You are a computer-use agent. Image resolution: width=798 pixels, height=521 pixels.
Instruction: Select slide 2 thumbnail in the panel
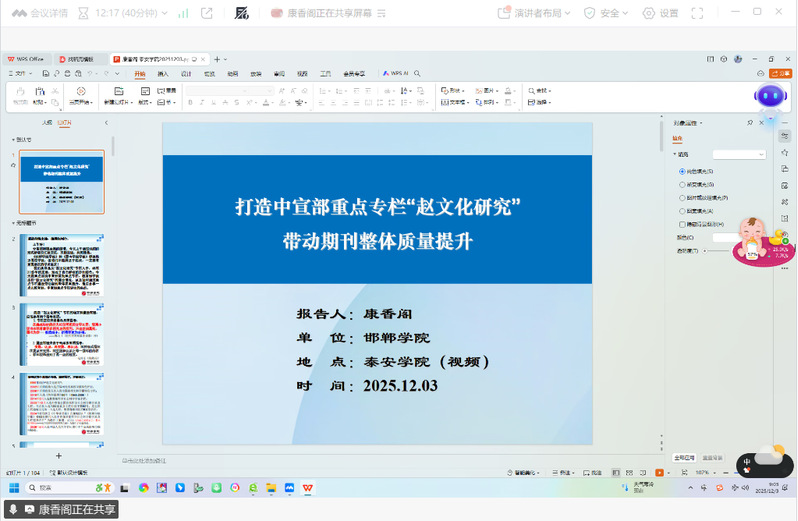click(x=61, y=265)
